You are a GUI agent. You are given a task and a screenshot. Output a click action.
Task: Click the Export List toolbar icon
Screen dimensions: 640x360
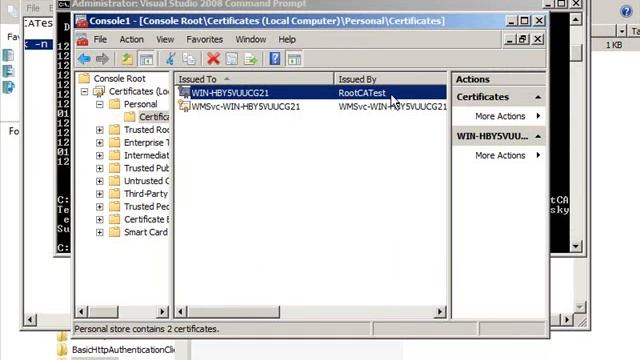(250, 59)
